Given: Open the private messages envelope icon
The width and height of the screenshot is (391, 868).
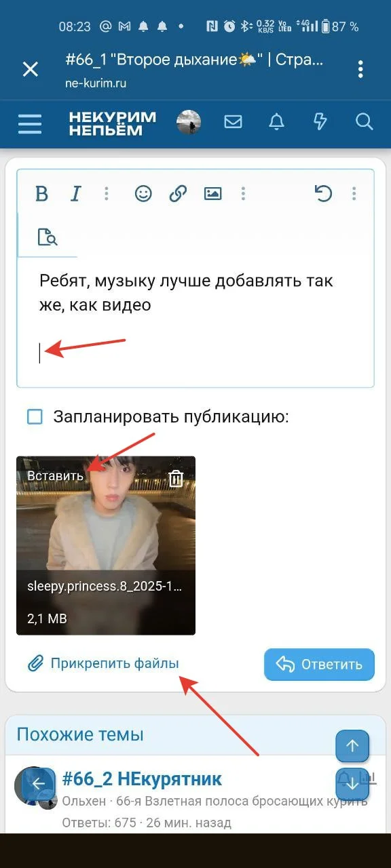Looking at the screenshot, I should (x=234, y=122).
